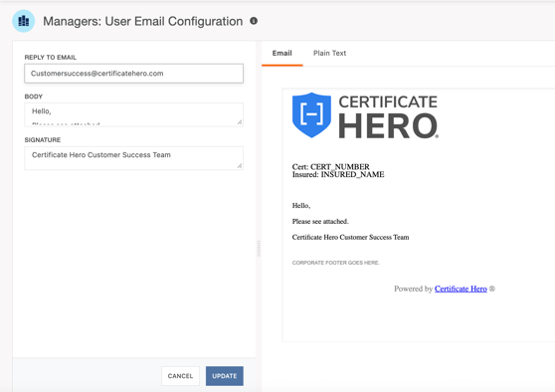Click the 'SIGNATURE' field label
Viewport: 555px width, 392px height.
[43, 140]
